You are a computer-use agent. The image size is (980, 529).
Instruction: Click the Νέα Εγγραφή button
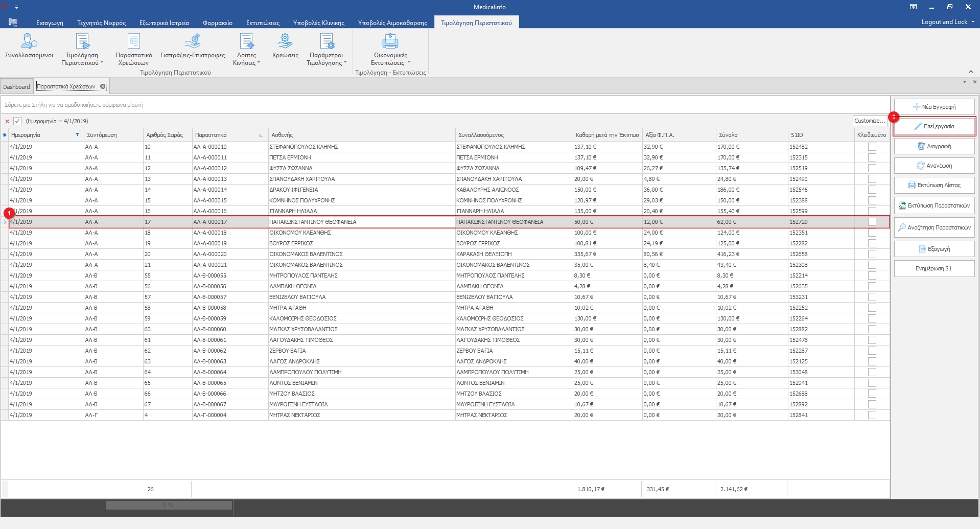[x=934, y=107]
